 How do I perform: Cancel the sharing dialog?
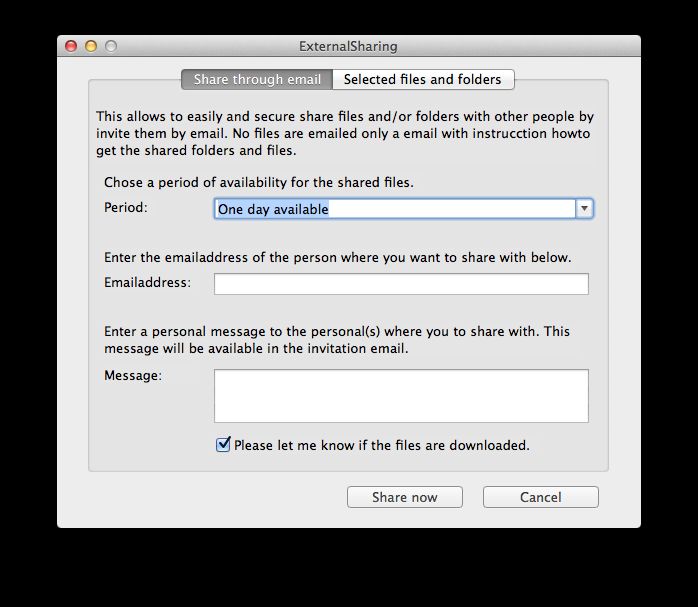point(540,497)
